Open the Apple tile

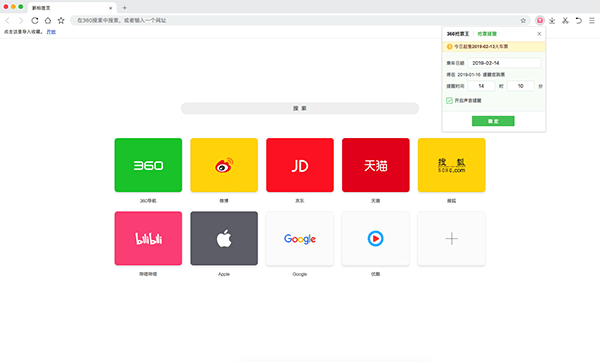[224, 238]
